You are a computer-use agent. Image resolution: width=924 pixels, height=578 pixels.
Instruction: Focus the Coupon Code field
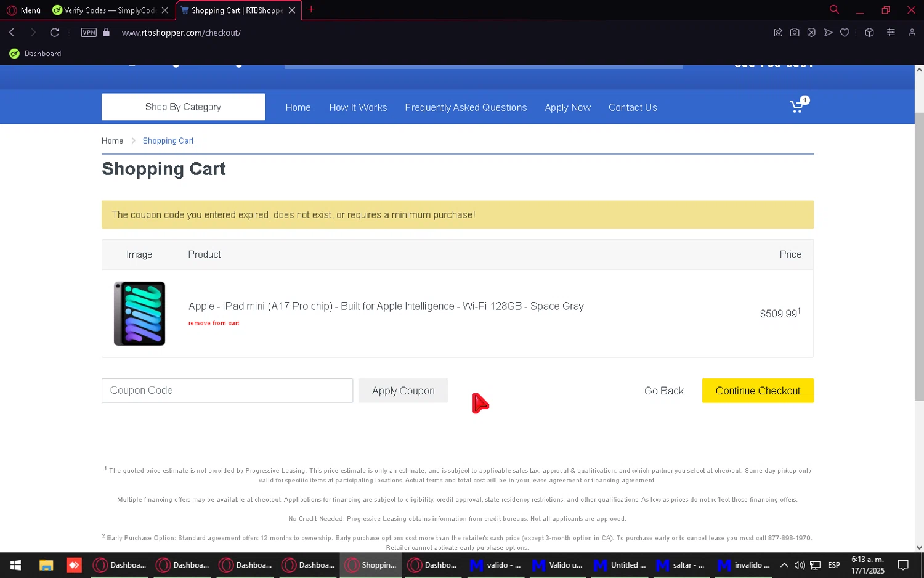tap(227, 391)
